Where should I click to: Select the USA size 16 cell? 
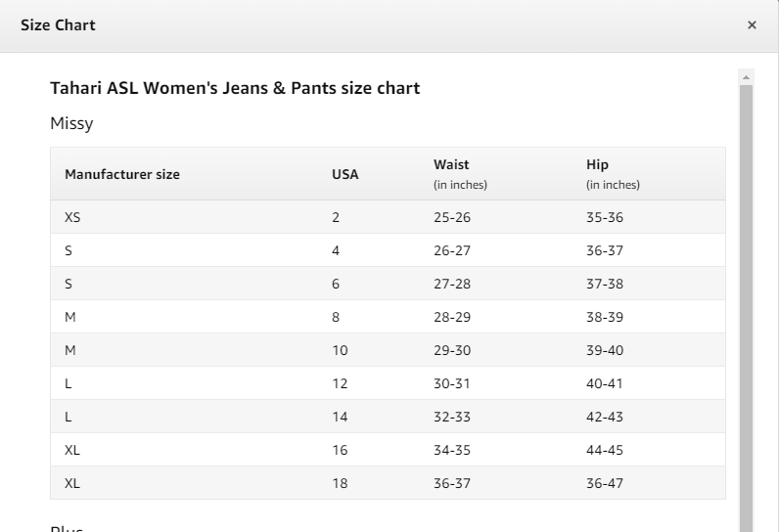coord(340,450)
